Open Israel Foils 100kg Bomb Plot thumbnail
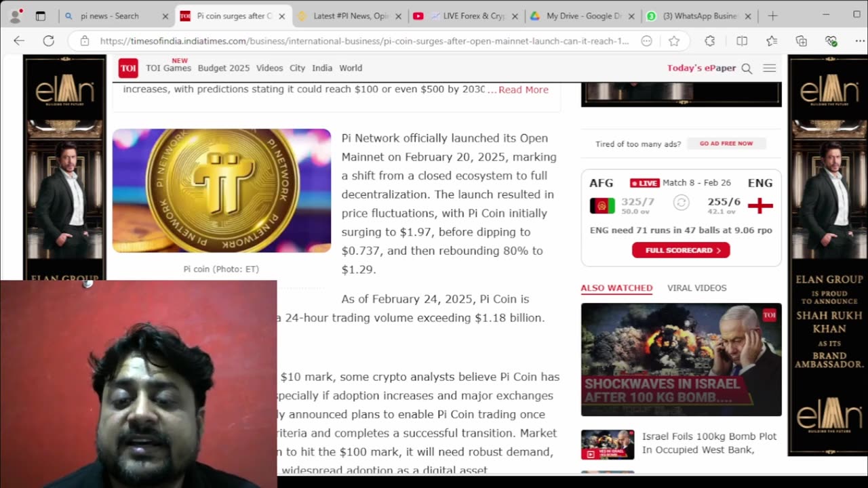 pos(608,444)
